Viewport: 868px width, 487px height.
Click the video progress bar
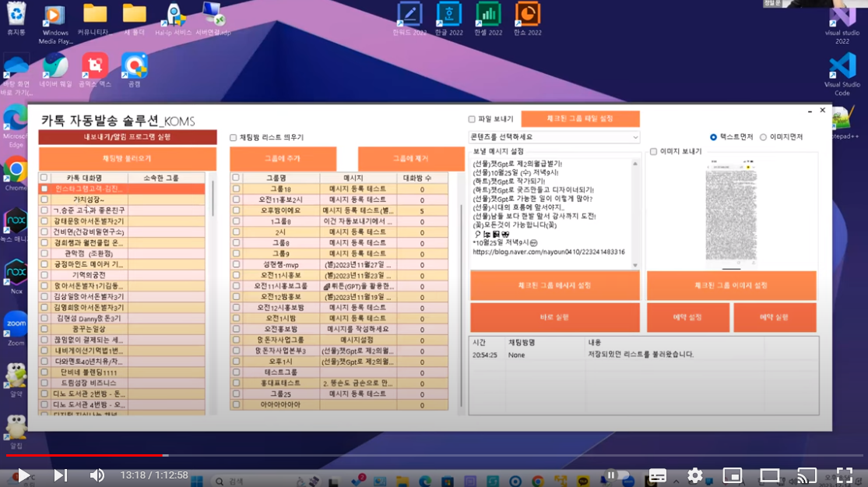tap(434, 455)
